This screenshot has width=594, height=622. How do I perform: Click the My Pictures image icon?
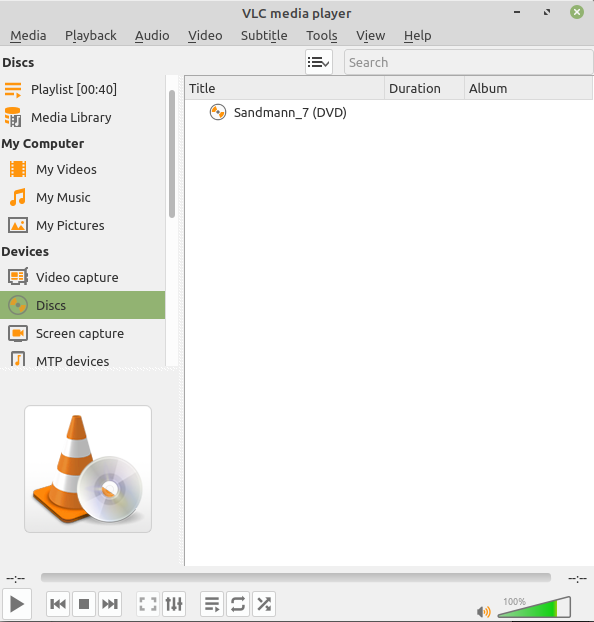pyautogui.click(x=18, y=225)
